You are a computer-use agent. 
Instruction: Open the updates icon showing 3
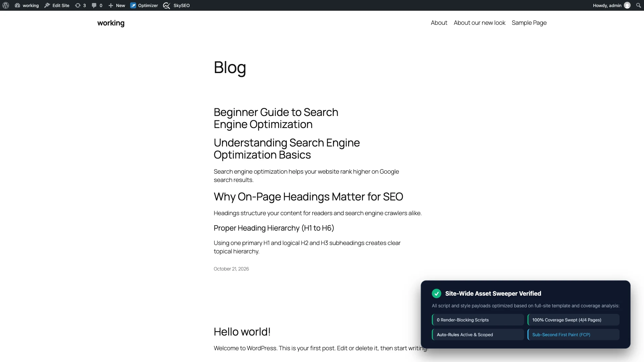click(78, 5)
